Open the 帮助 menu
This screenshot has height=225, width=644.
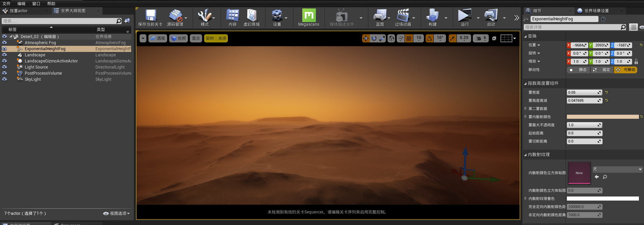51,4
